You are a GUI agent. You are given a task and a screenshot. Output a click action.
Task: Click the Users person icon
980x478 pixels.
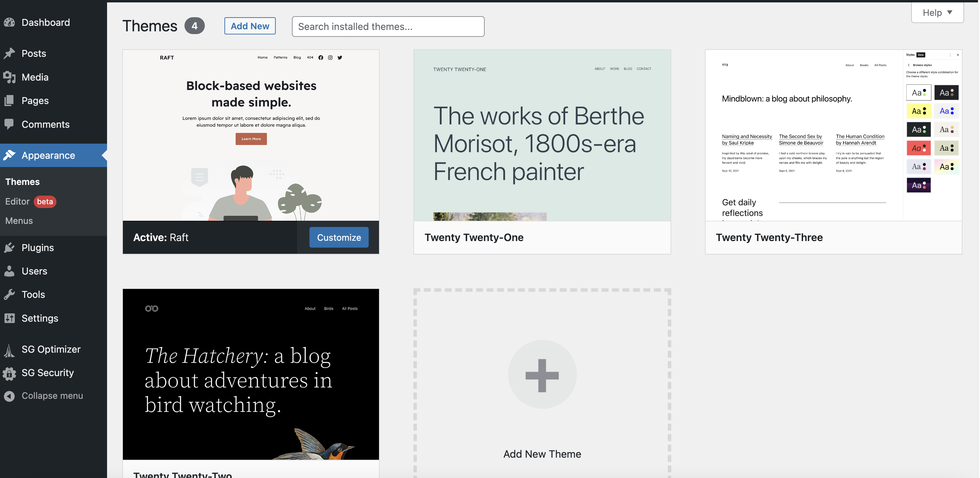click(10, 271)
